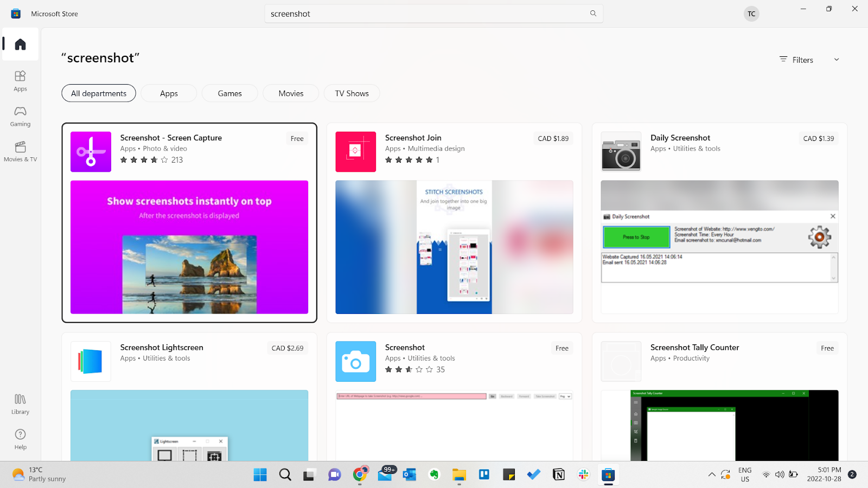This screenshot has height=488, width=868.
Task: Click the Screenshot Join app icon
Action: pos(355,152)
